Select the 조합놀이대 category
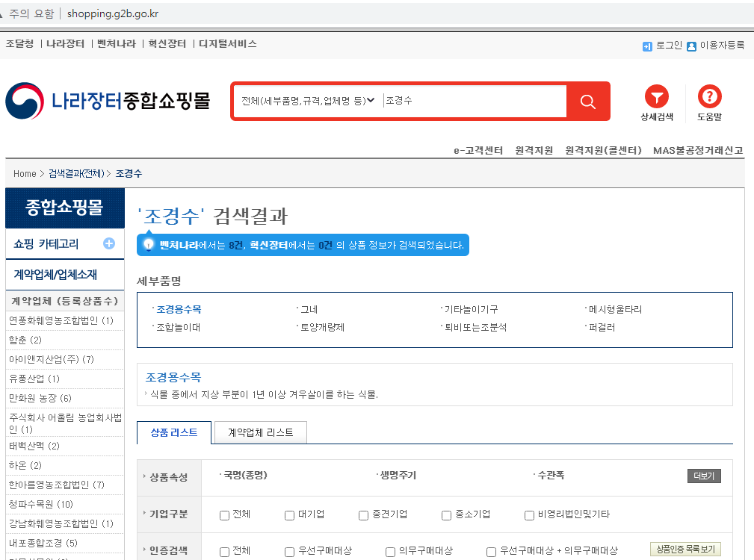Screen dimensions: 754x560 tap(179, 328)
